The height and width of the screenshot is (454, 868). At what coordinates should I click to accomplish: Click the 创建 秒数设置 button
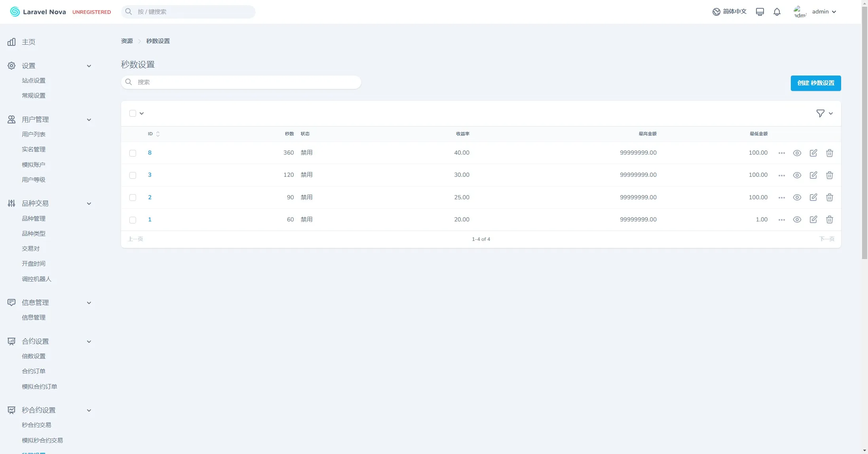815,83
